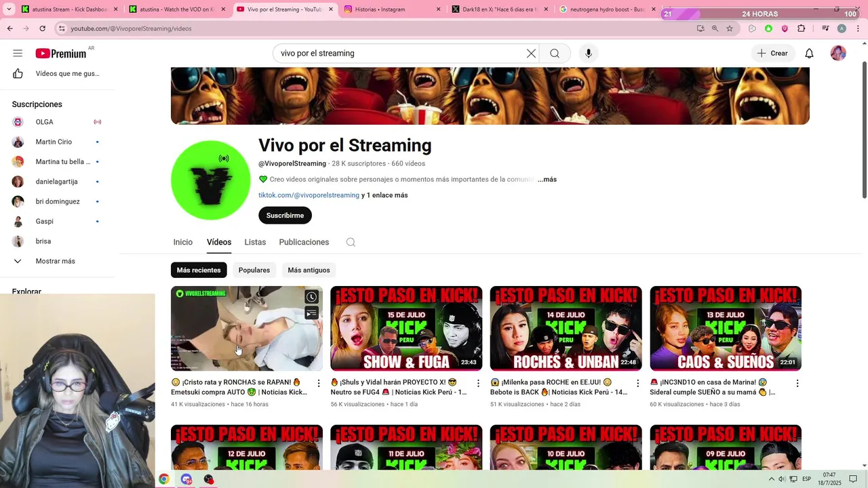This screenshot has height=488, width=868.
Task: Open tiktok.com/@vivoporelstreaming link
Action: tap(309, 195)
